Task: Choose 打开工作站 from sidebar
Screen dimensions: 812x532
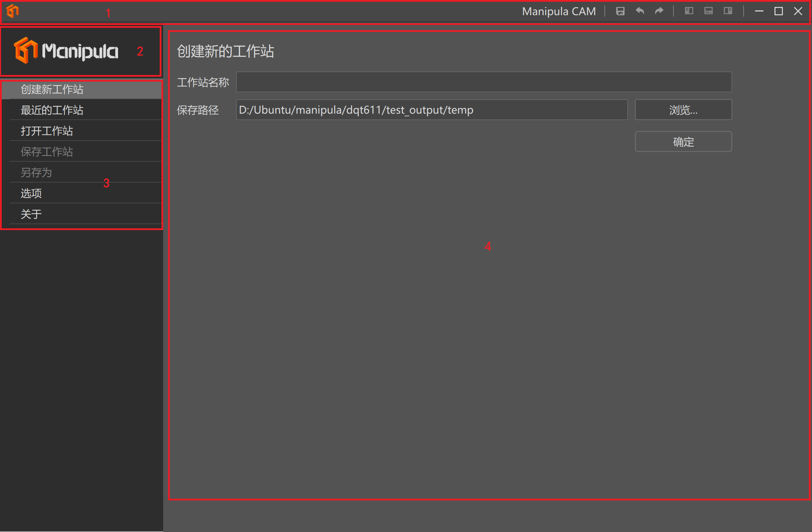Action: [x=82, y=131]
